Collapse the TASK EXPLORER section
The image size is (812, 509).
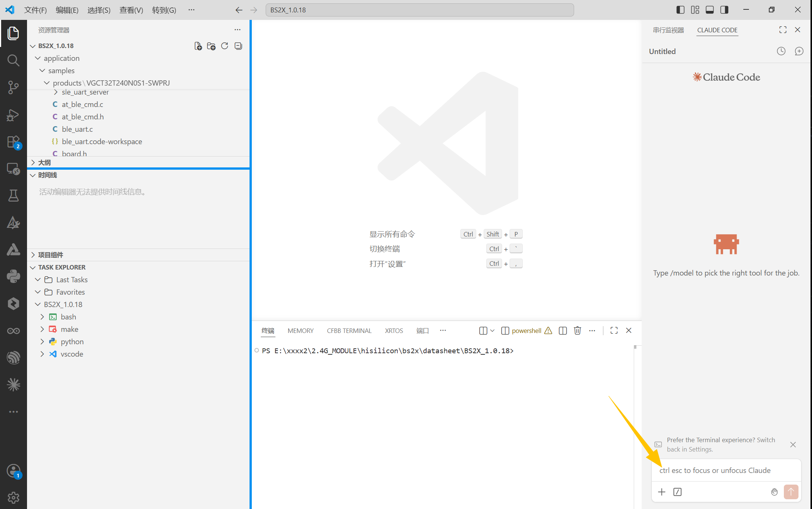[x=33, y=267]
